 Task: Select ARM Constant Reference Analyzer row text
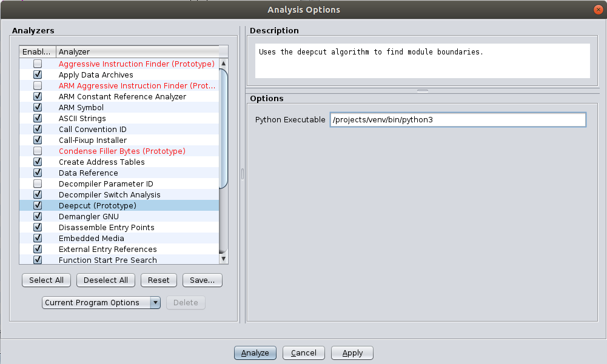[x=122, y=96]
